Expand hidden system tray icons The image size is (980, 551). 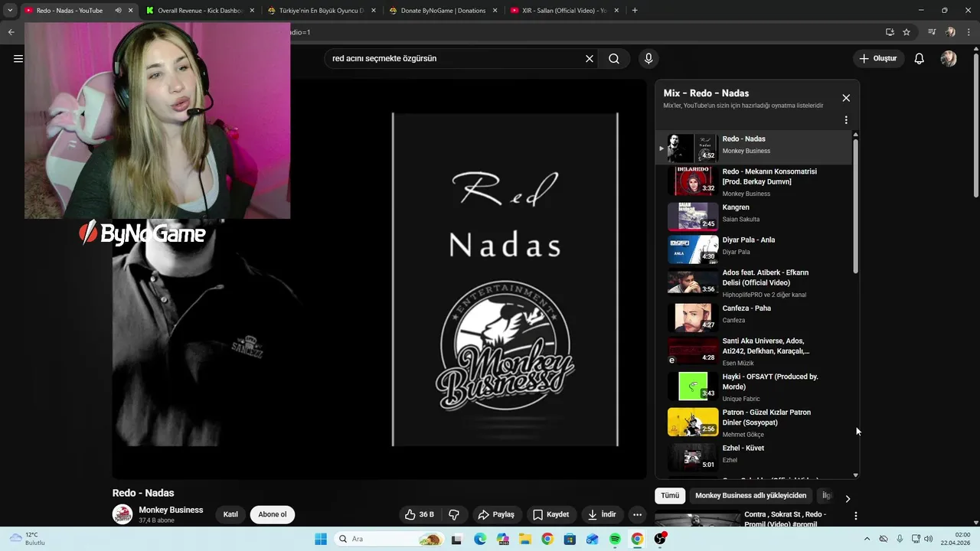867,540
